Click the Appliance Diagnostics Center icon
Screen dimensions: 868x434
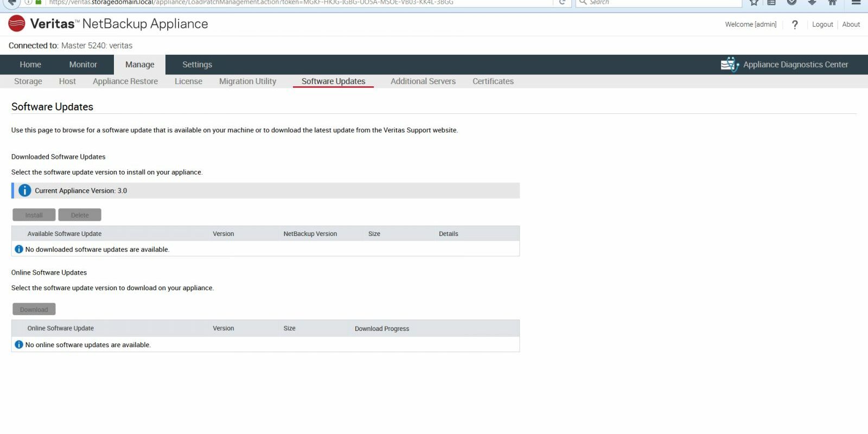730,65
